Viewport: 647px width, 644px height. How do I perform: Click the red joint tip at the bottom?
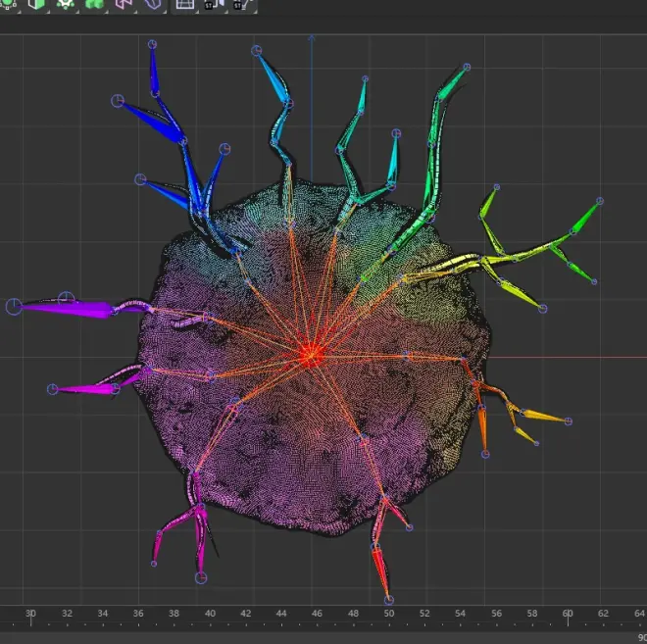pyautogui.click(x=389, y=599)
